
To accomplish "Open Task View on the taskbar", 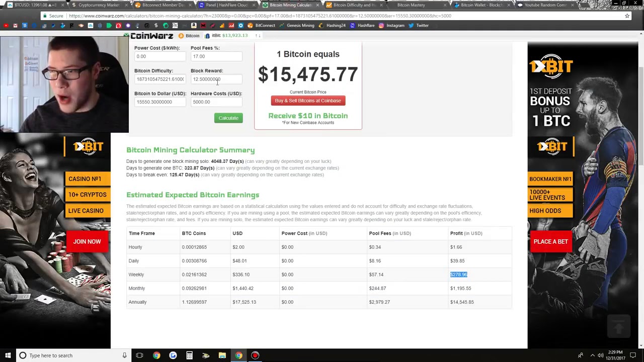I will (x=139, y=355).
